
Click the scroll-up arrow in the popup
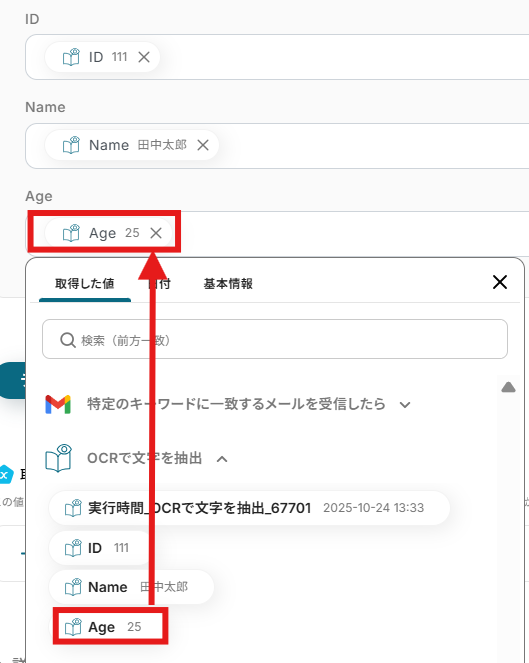pyautogui.click(x=508, y=387)
